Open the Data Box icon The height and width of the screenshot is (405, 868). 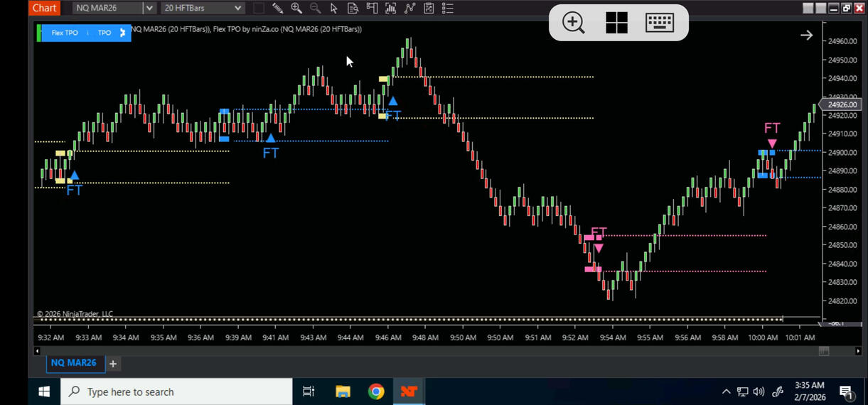[353, 9]
